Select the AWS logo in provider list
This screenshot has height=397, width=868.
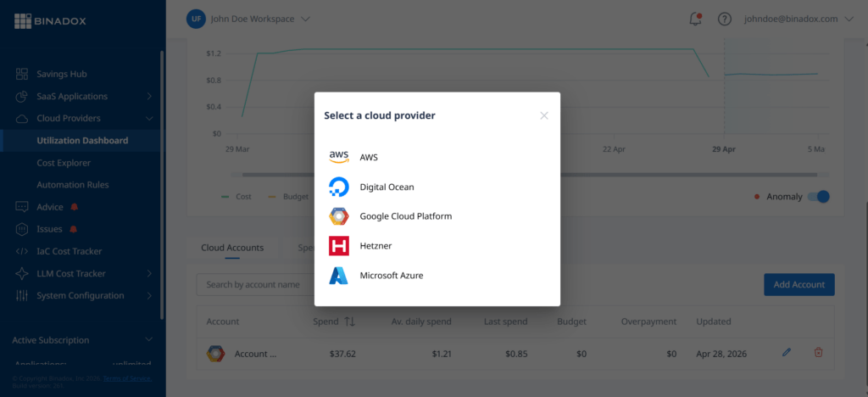(339, 157)
